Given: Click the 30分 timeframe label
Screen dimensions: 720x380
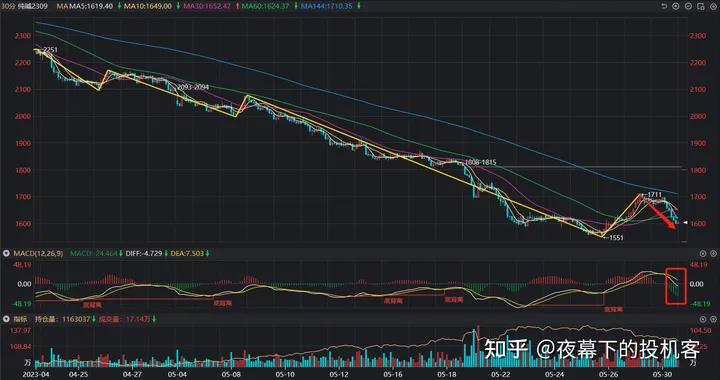Looking at the screenshot, I should (x=8, y=6).
